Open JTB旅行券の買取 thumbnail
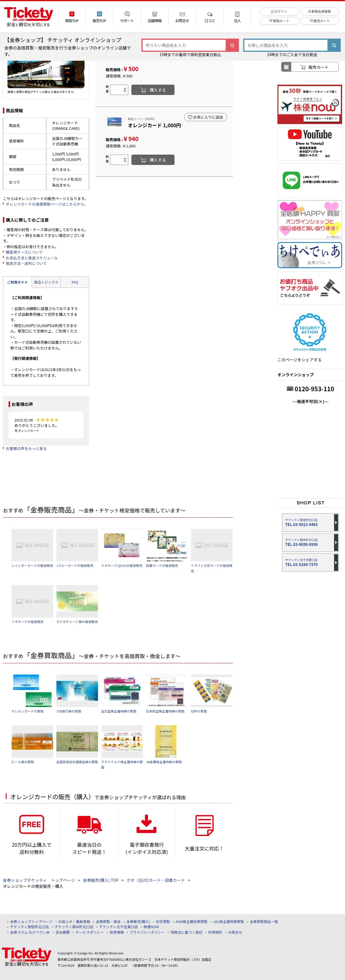 pyautogui.click(x=77, y=691)
